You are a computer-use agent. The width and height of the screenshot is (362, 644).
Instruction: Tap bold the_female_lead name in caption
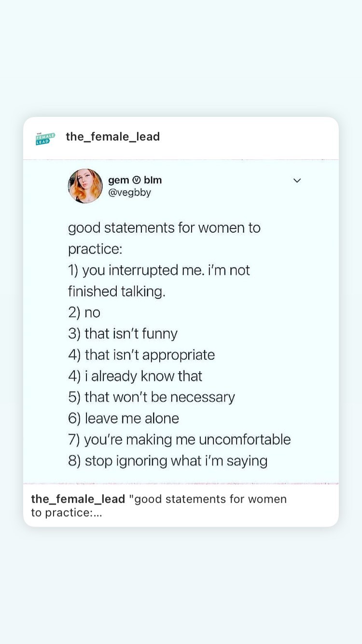78,499
